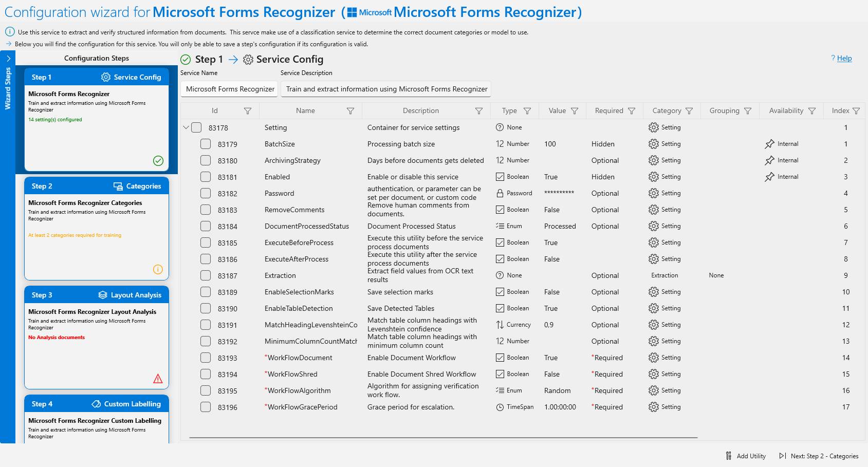Open Step 2 Categories tab
The width and height of the screenshot is (868, 467).
[97, 186]
